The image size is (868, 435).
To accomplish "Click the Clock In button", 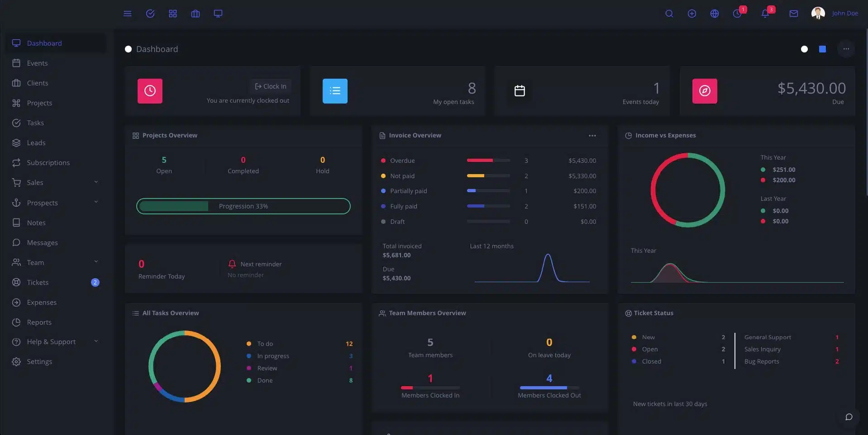I will click(270, 86).
